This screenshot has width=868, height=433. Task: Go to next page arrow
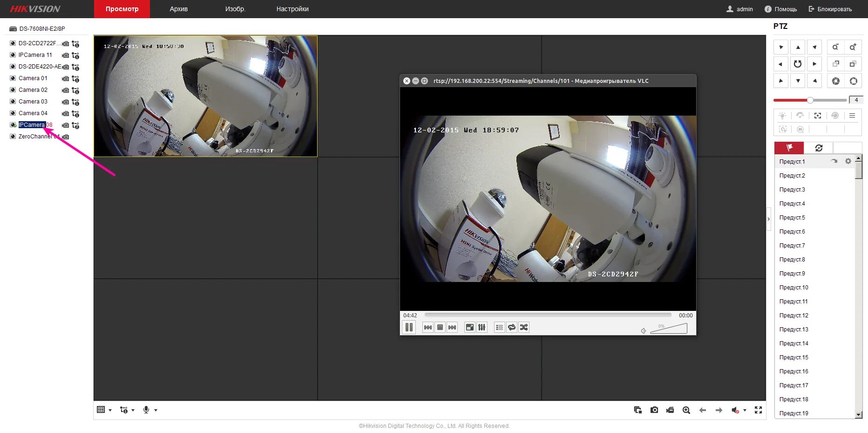pos(719,410)
